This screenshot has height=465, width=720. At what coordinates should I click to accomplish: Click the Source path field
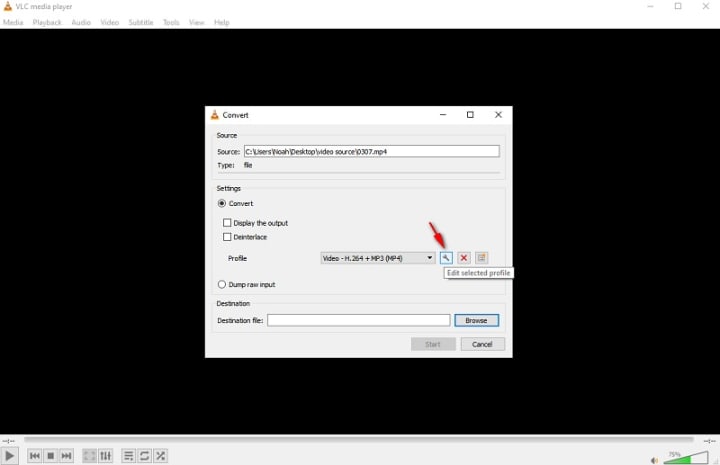pyautogui.click(x=371, y=151)
